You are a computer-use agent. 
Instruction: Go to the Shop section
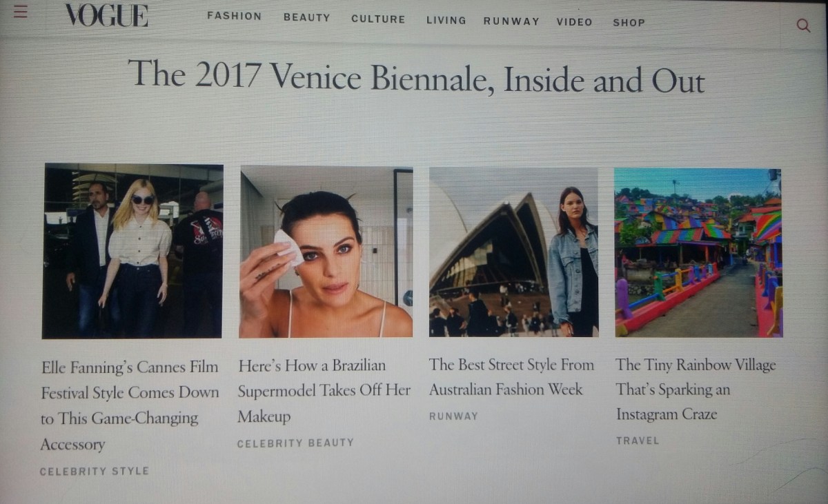click(x=629, y=22)
